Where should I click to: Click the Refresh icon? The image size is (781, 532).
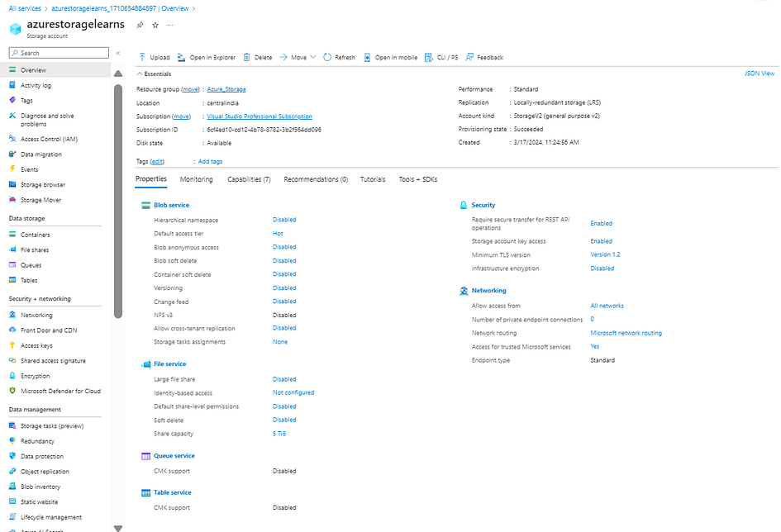(327, 57)
